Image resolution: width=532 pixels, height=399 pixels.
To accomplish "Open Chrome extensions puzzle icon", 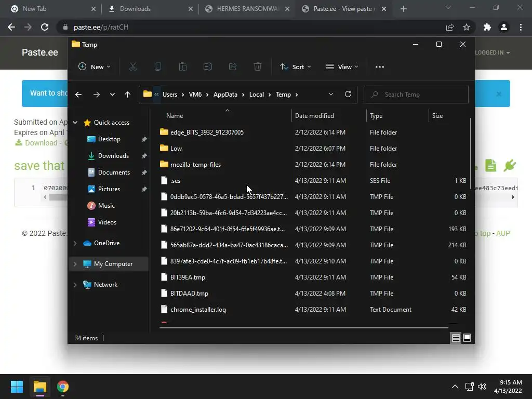I will 487,27.
